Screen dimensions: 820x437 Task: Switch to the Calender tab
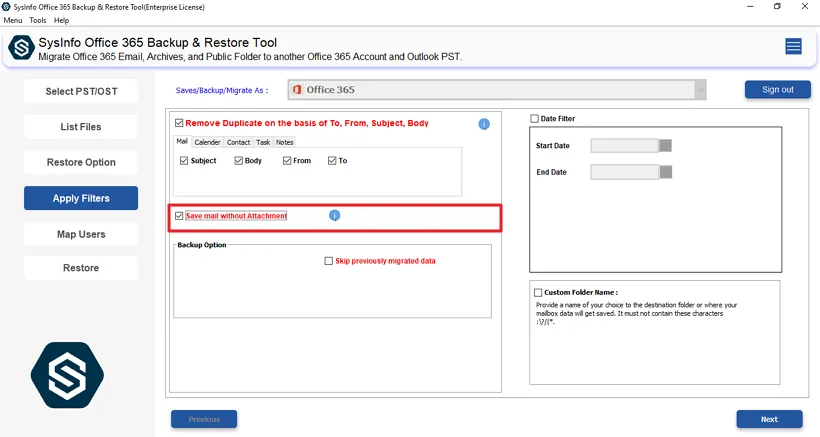point(207,142)
